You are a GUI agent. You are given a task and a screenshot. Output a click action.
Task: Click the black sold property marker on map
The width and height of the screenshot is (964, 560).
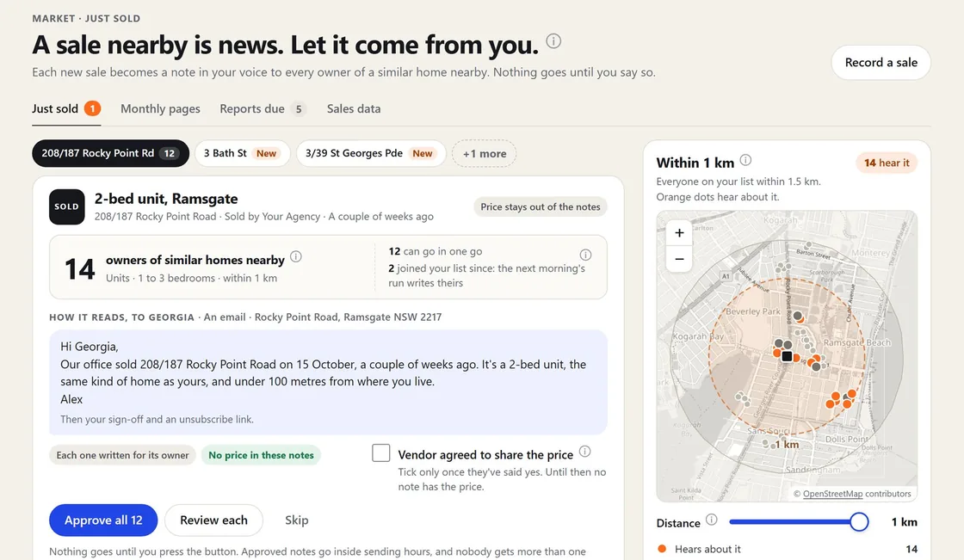(787, 356)
